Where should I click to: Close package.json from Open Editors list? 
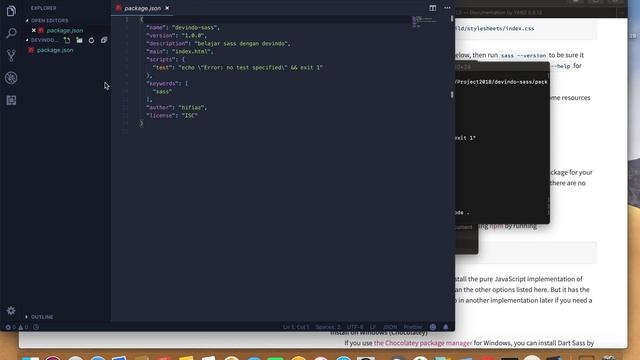coord(33,31)
